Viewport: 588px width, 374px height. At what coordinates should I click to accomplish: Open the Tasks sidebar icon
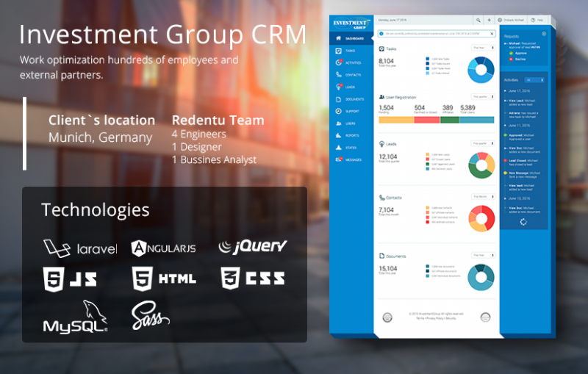(x=339, y=51)
